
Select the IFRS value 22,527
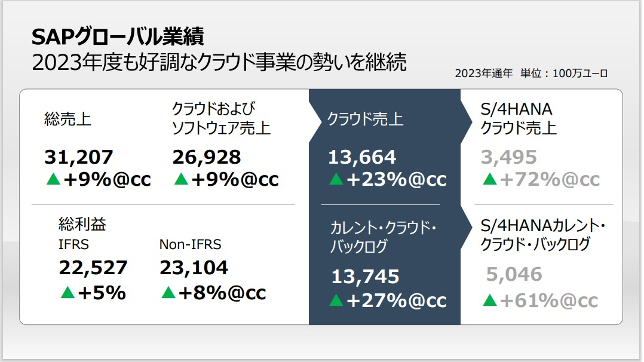[x=93, y=268]
